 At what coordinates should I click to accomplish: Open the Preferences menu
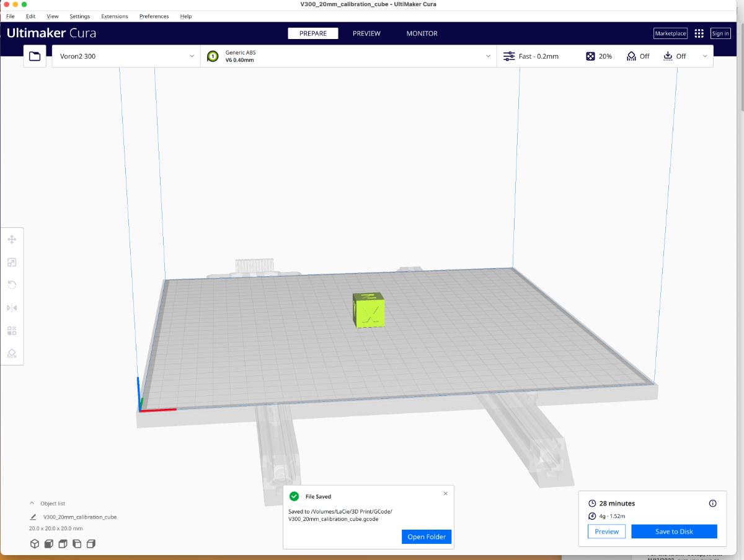154,16
